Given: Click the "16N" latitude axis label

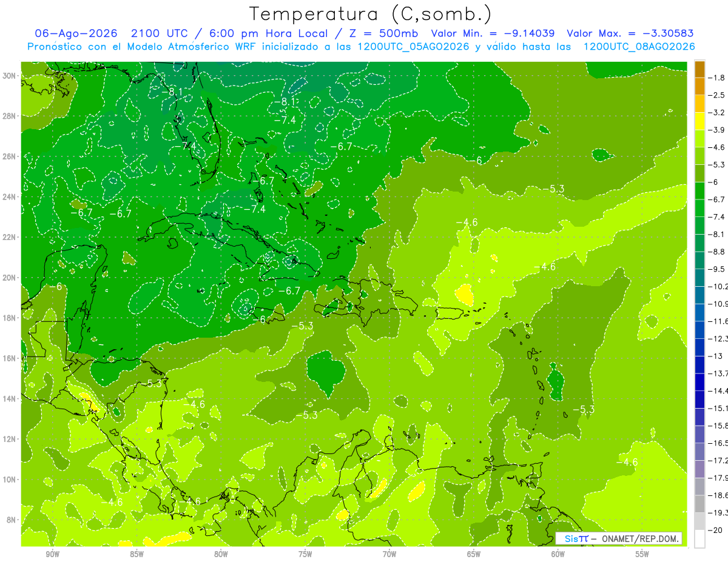Looking at the screenshot, I should click(x=10, y=358).
